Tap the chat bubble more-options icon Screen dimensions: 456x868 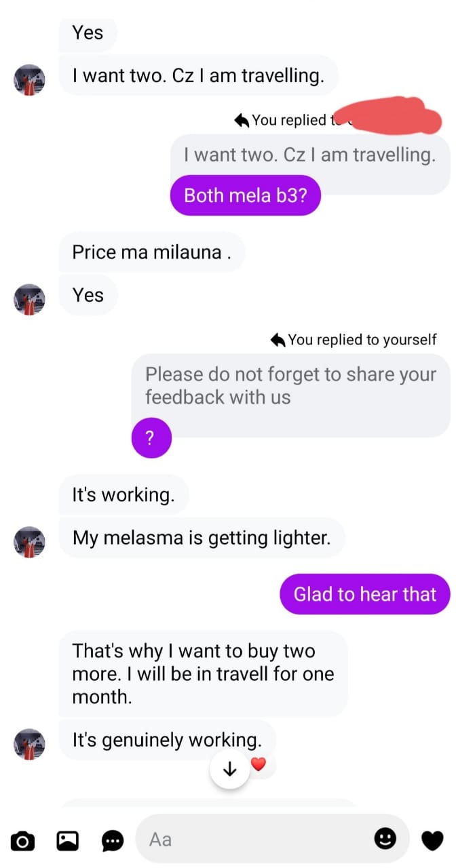(113, 841)
